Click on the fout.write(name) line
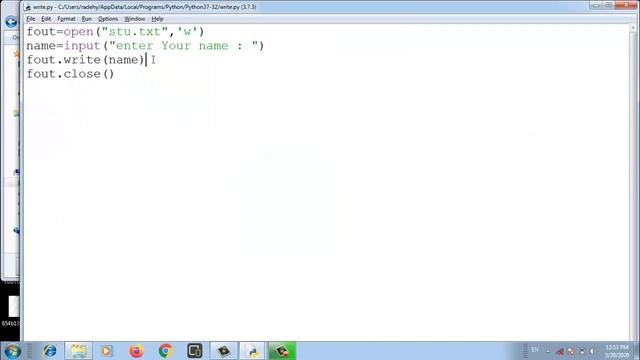640x360 pixels. coord(85,60)
